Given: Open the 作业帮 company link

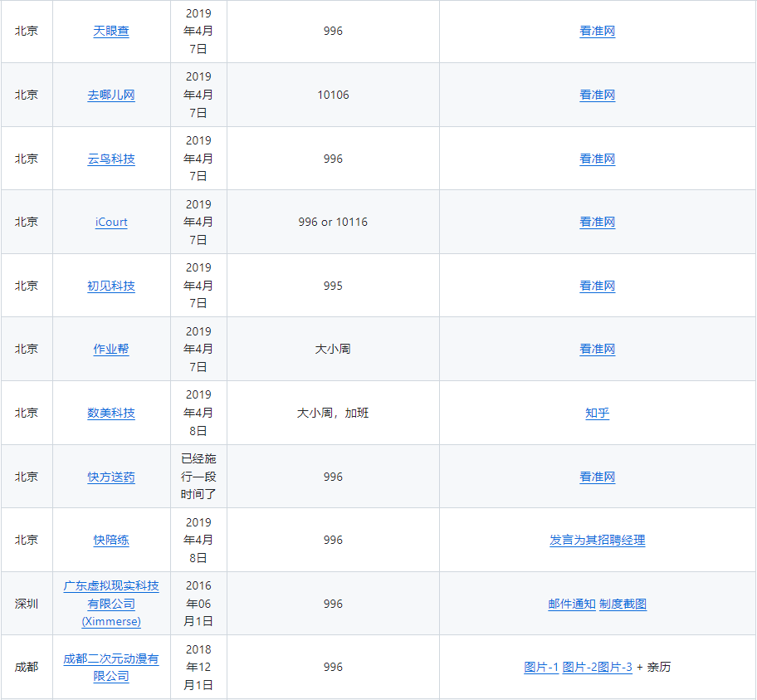Looking at the screenshot, I should point(111,349).
